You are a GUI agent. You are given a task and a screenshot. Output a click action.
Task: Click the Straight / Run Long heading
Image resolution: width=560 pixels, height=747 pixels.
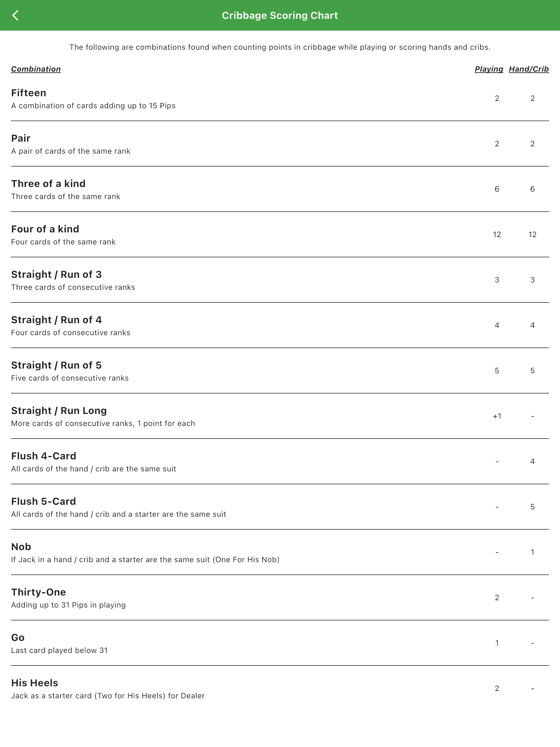coord(59,411)
